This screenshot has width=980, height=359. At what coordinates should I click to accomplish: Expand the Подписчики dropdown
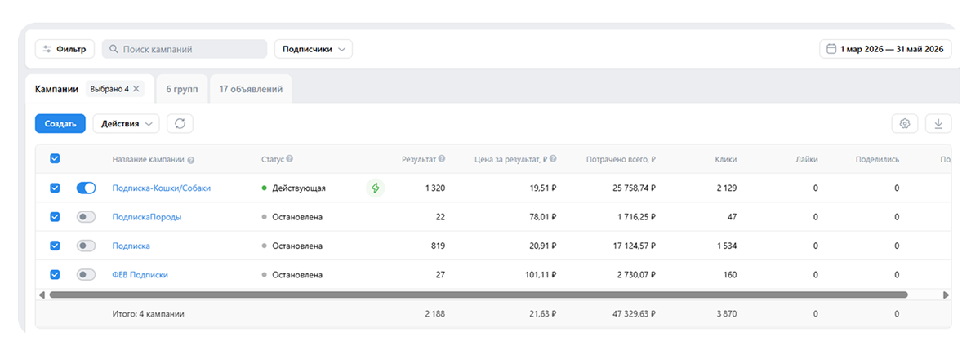(x=314, y=49)
